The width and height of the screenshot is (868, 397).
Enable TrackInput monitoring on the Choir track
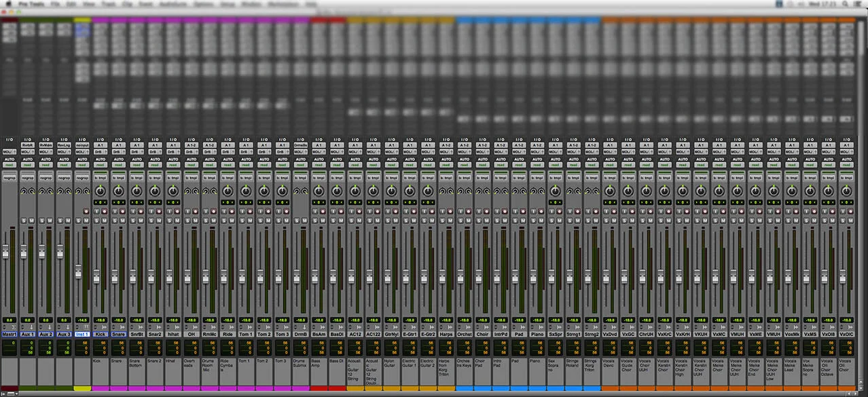(480, 211)
